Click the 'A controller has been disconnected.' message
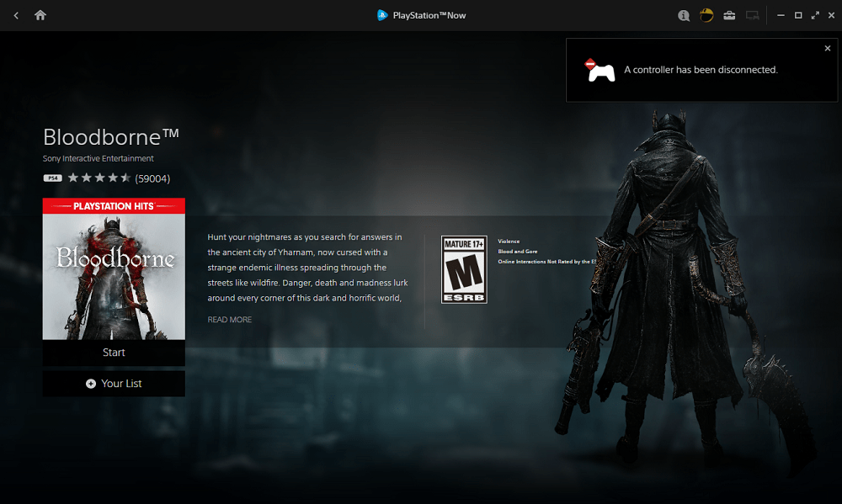The height and width of the screenshot is (504, 842). pos(701,70)
